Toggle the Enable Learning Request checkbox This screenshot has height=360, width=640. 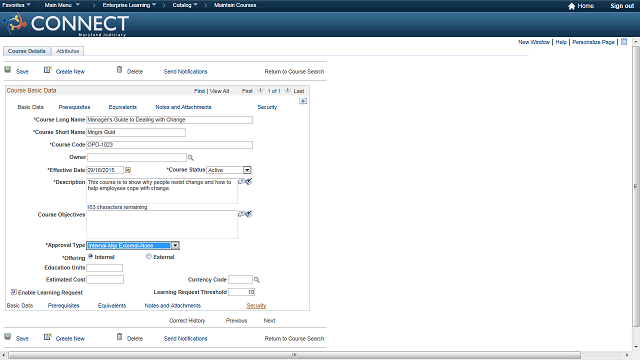pyautogui.click(x=14, y=292)
